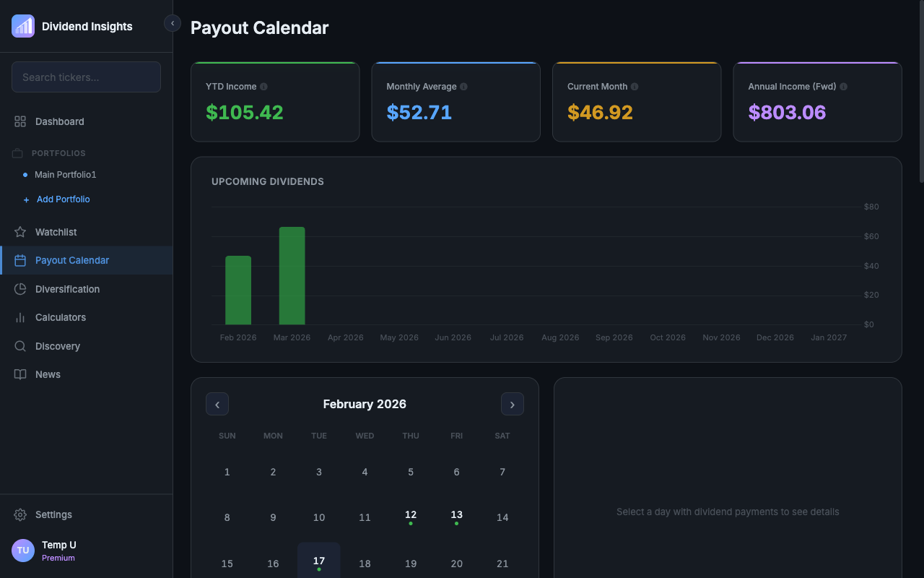Viewport: 924px width, 578px height.
Task: Go to the previous month in the calendar
Action: tap(217, 404)
